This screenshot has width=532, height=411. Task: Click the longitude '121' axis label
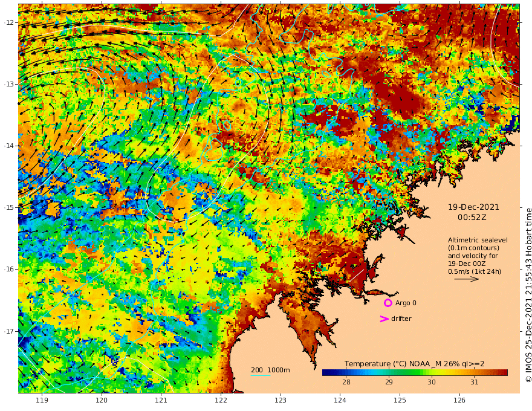click(x=161, y=400)
